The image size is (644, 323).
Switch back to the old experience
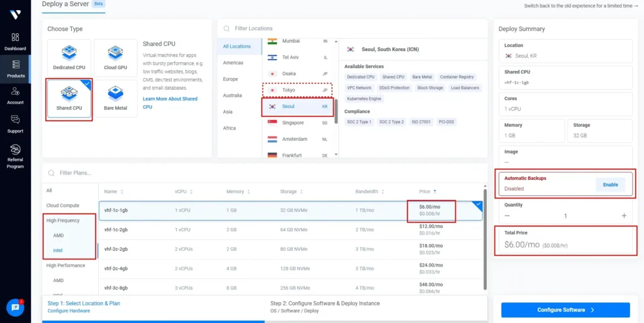[580, 6]
